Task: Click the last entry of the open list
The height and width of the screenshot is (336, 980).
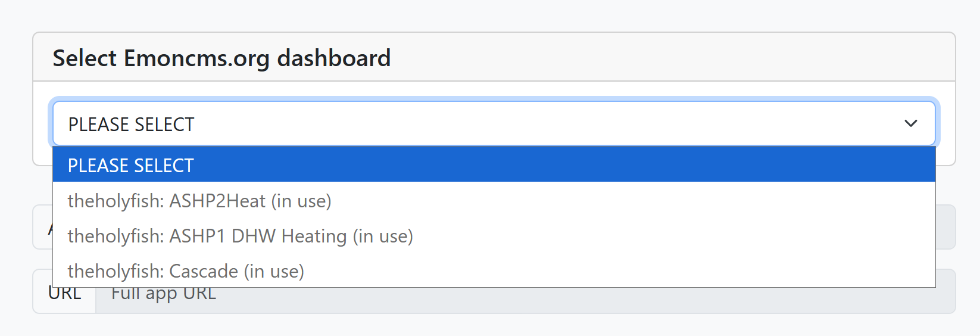Action: pos(186,271)
